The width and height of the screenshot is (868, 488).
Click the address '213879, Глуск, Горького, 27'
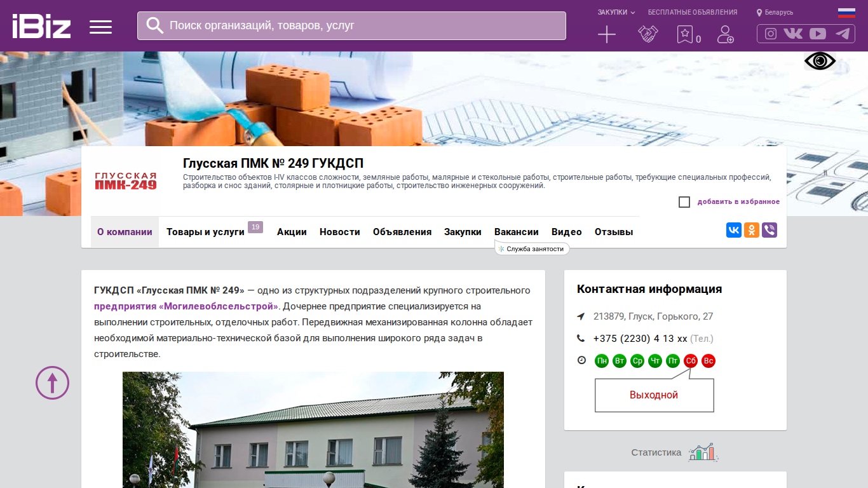(x=653, y=316)
